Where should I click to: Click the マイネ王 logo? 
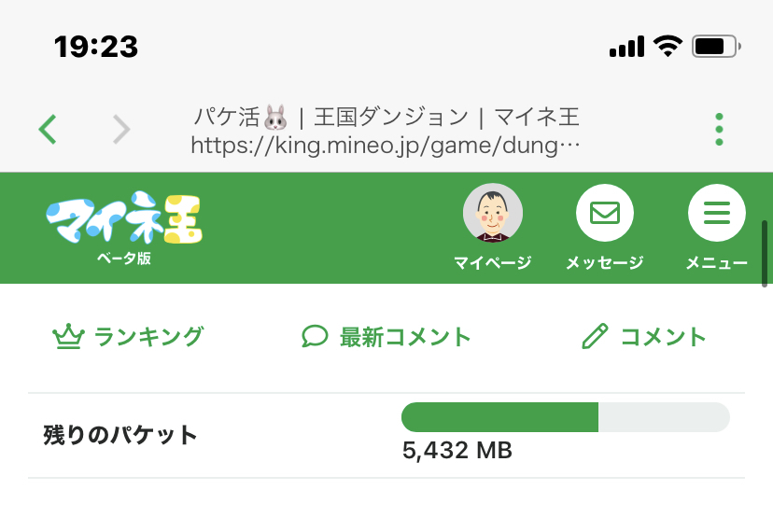pyautogui.click(x=124, y=222)
